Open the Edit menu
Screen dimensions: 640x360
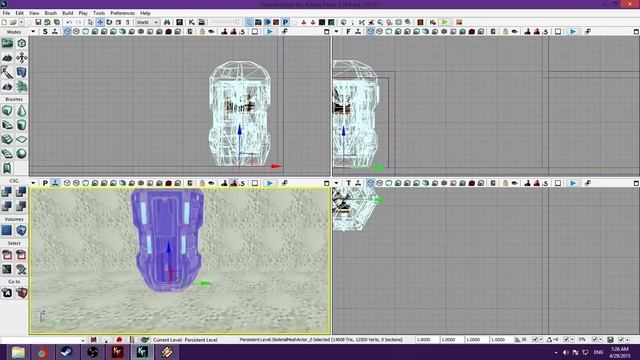(20, 13)
